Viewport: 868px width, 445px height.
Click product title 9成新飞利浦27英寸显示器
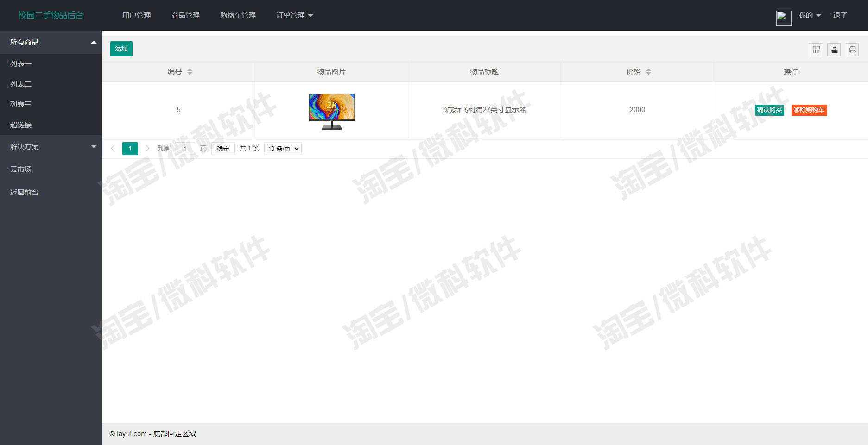click(x=484, y=110)
